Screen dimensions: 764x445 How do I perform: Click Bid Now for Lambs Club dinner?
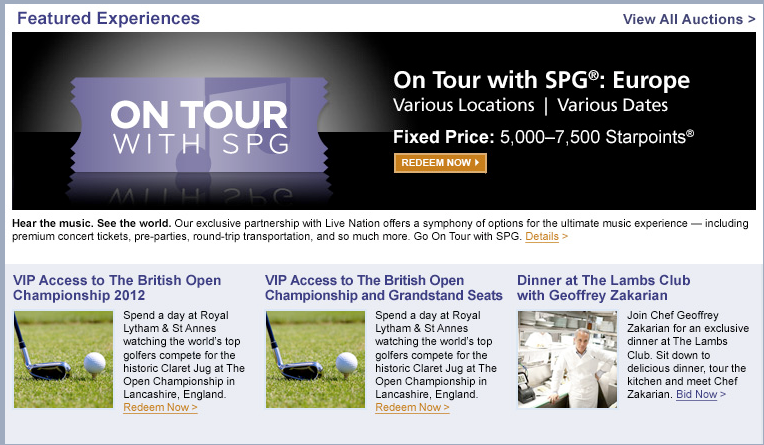(701, 394)
